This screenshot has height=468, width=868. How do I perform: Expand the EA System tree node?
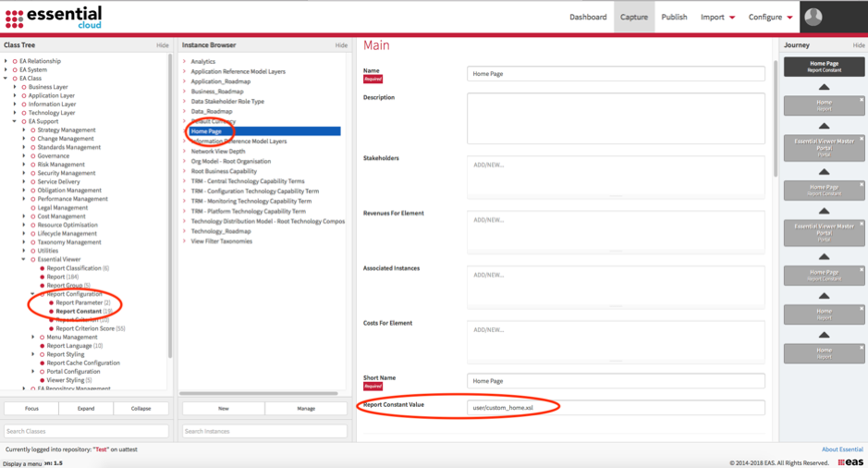click(x=6, y=69)
